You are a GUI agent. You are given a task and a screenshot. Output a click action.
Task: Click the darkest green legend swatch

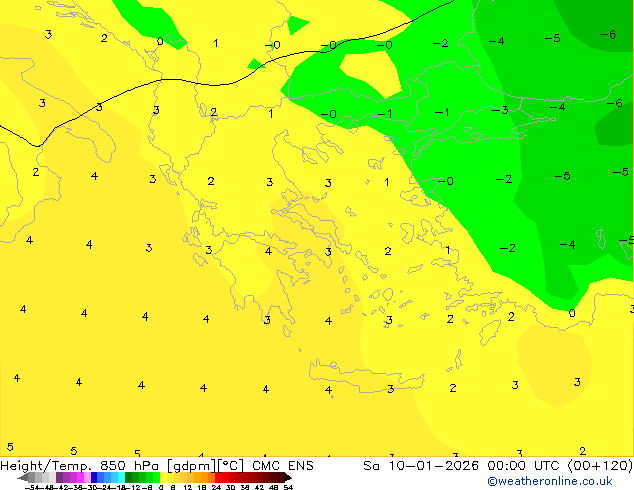129,477
